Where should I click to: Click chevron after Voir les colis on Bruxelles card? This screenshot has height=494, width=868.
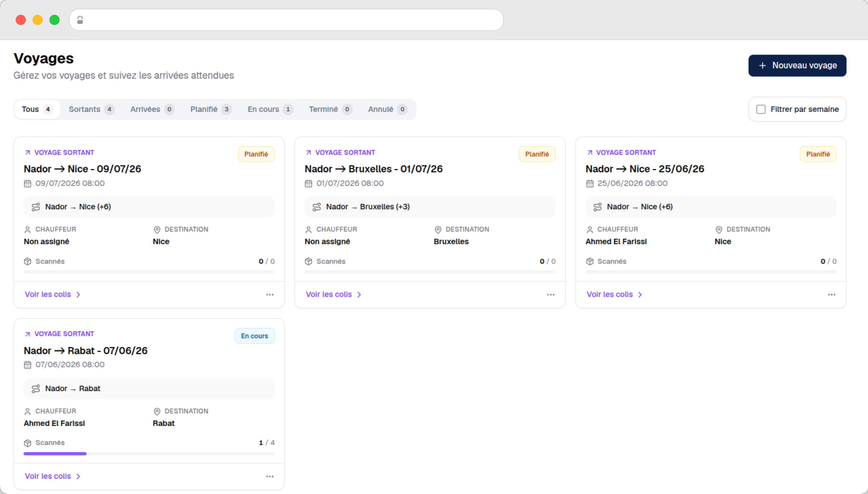(x=359, y=295)
